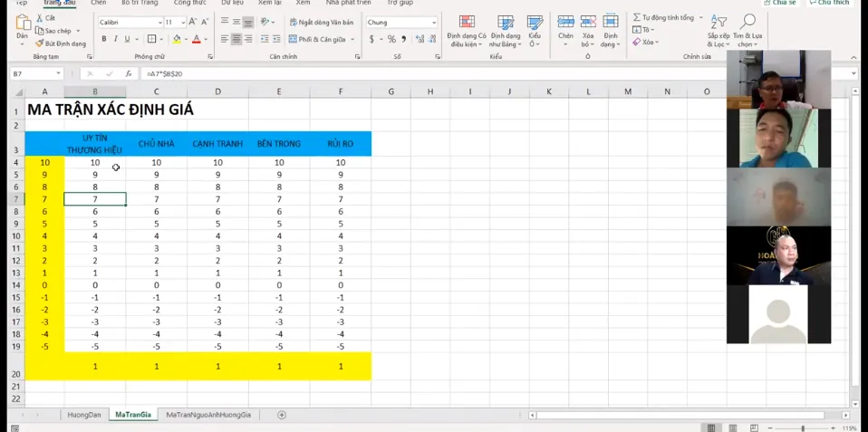
Task: Open the fill color yellow swatch
Action: (177, 39)
